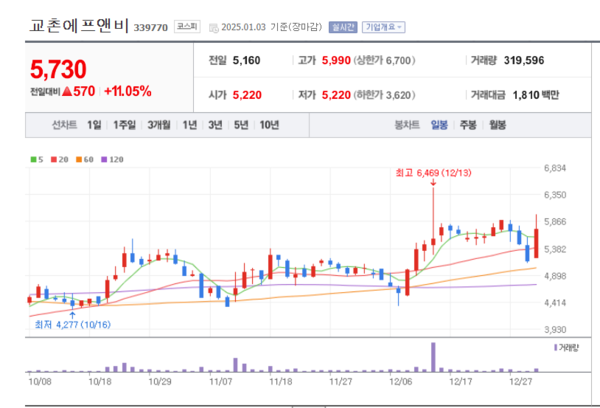Screen dimensions: 600x408
Task: Click the purple 120-day moving average swatch
Action: click(x=104, y=160)
